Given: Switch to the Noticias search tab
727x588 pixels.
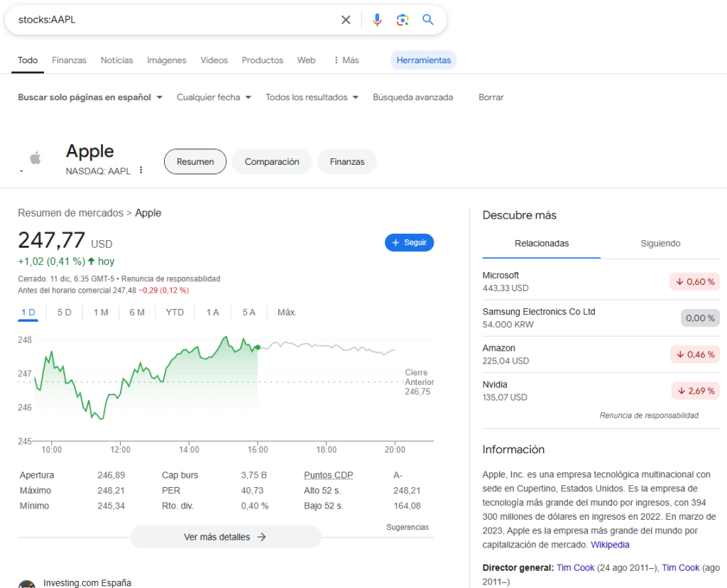Looking at the screenshot, I should point(116,60).
